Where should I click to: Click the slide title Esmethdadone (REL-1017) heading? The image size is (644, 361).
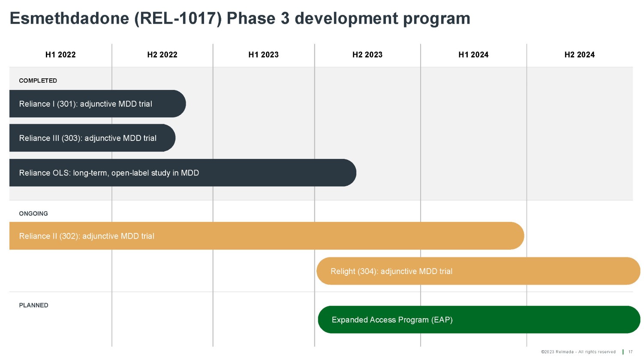tap(240, 18)
